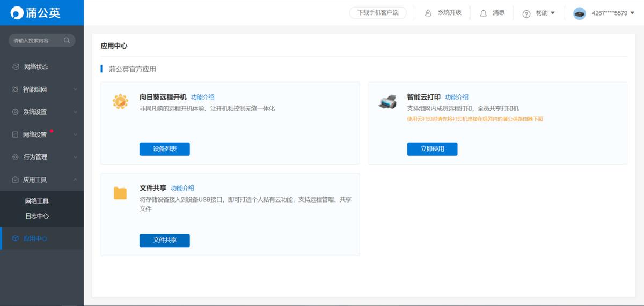Click the 文件共享 folder icon

click(x=120, y=193)
